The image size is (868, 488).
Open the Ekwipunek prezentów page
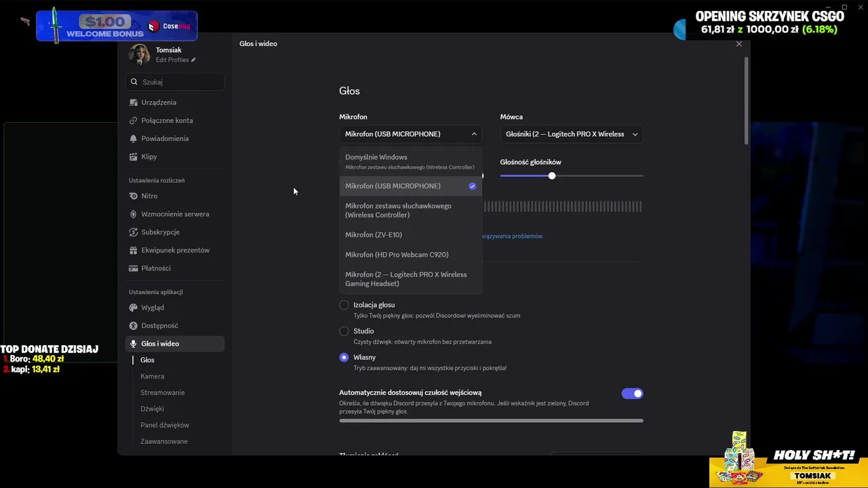pos(175,250)
